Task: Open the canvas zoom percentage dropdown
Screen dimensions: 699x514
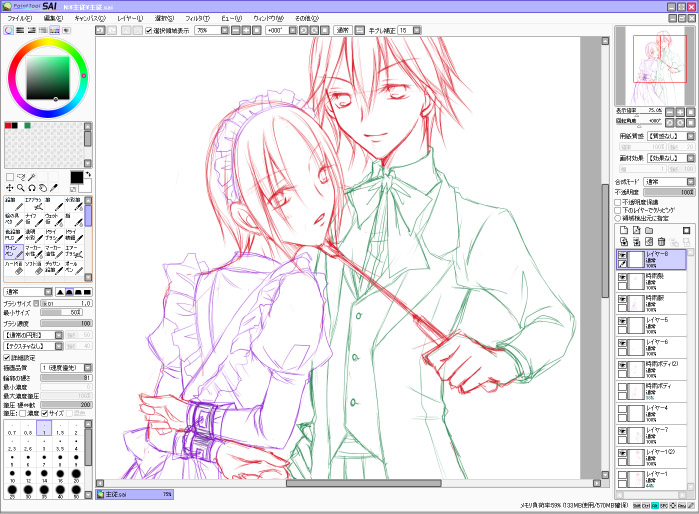Action: pos(225,30)
